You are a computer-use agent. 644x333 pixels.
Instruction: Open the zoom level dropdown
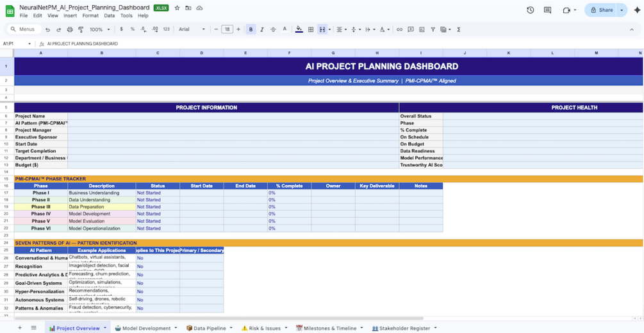100,30
